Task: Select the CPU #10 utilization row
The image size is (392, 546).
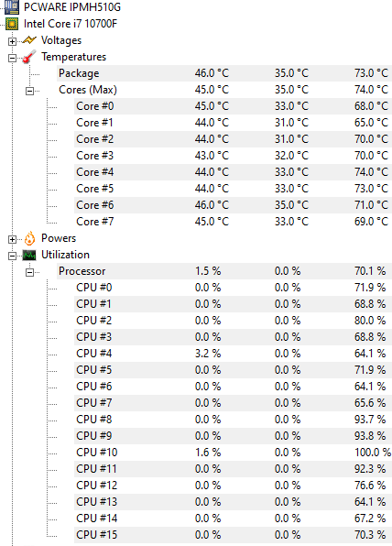Action: [233, 453]
